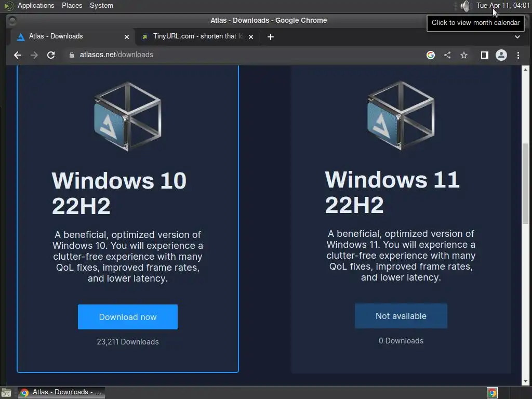Click the 0 Downloads text
Viewport: 532px width, 399px height.
[401, 341]
